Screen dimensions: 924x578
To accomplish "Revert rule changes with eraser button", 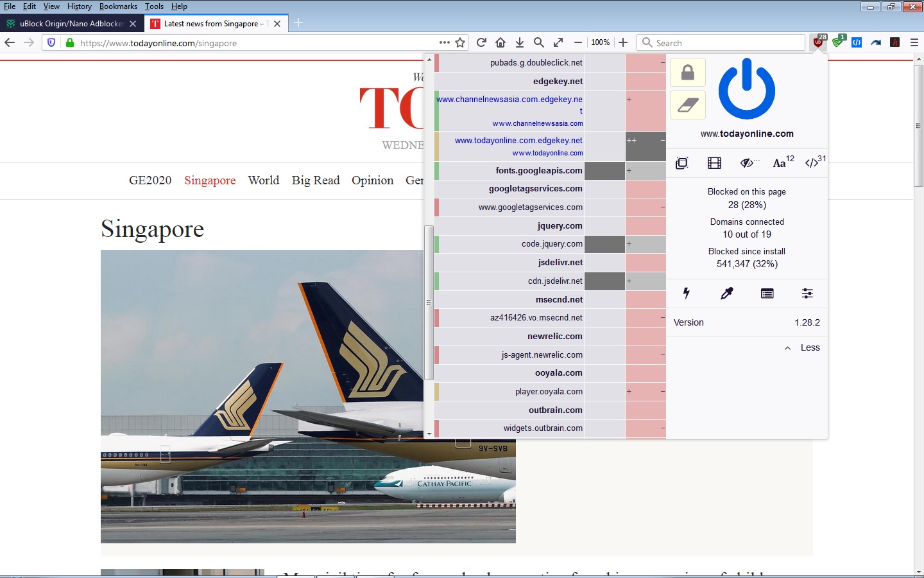I will (x=688, y=105).
